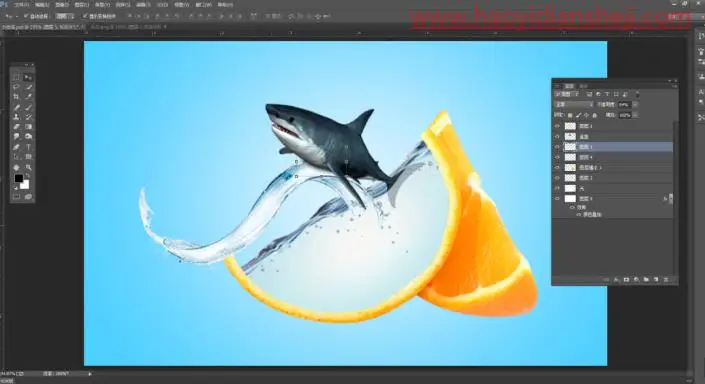Lock all with the padlock icon

point(594,116)
